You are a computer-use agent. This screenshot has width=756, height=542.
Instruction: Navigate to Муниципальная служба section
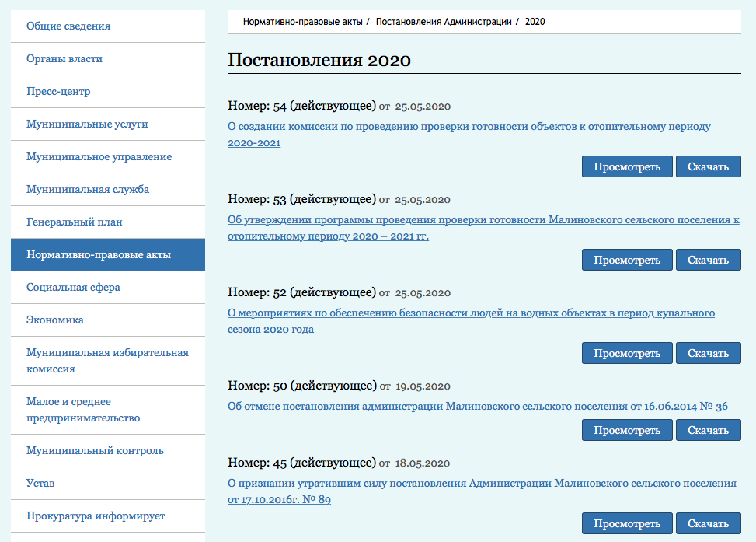[108, 190]
